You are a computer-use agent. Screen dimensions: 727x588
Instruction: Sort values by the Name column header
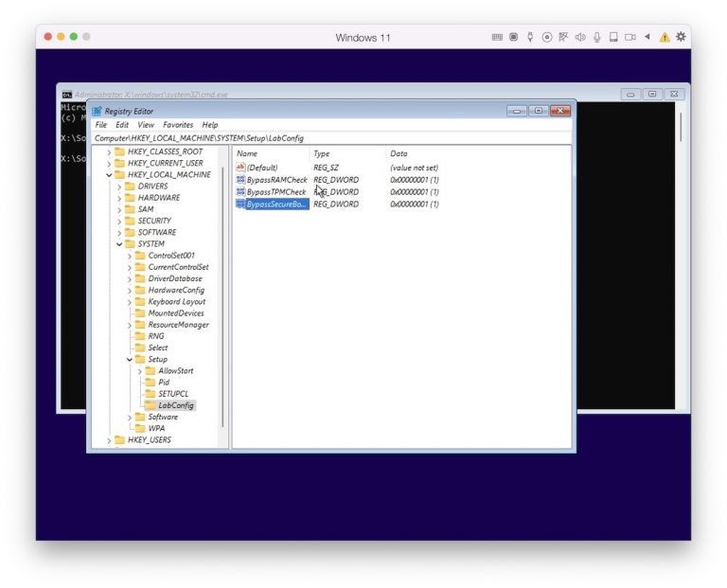tap(272, 153)
